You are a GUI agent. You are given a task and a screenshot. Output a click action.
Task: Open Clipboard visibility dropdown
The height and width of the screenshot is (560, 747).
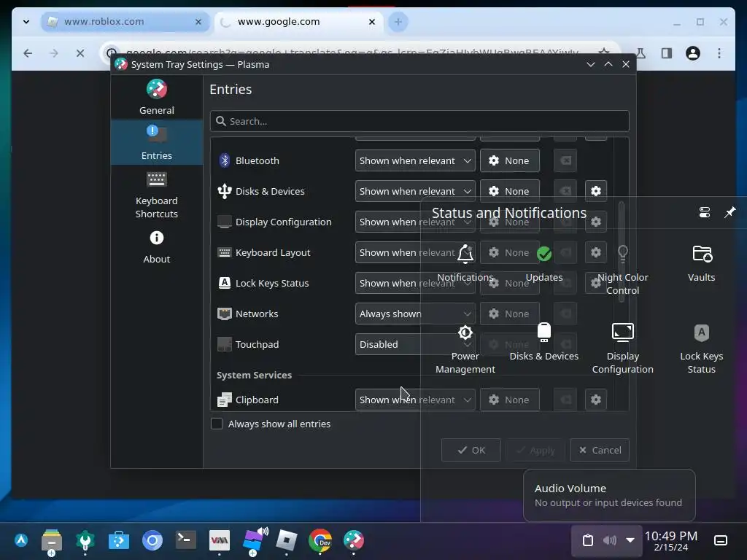pos(415,400)
